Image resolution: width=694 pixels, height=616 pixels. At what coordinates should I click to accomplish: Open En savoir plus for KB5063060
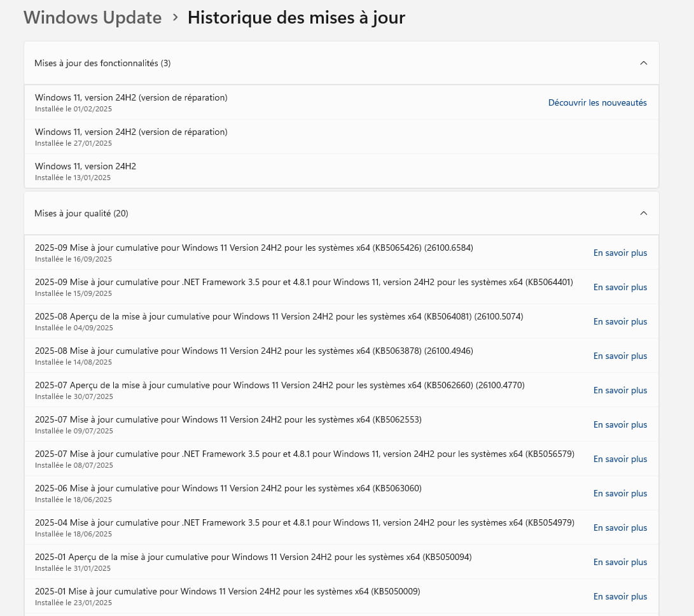[x=620, y=493]
